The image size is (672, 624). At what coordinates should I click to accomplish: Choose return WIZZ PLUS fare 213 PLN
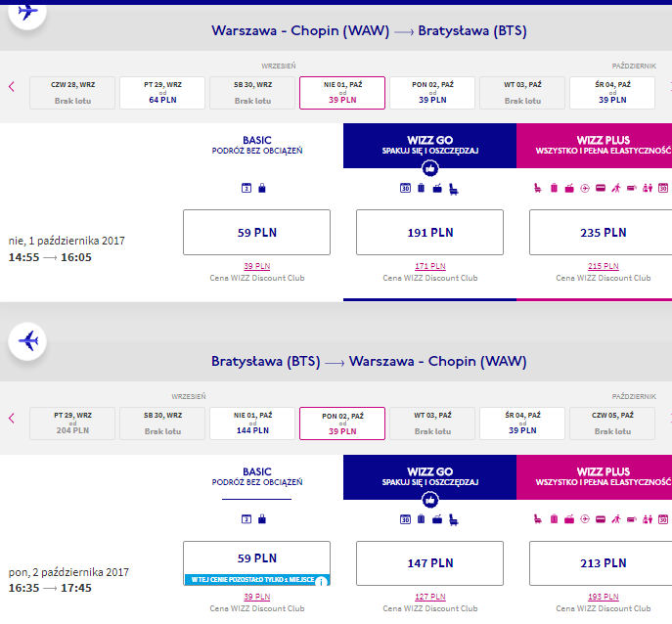tap(601, 563)
